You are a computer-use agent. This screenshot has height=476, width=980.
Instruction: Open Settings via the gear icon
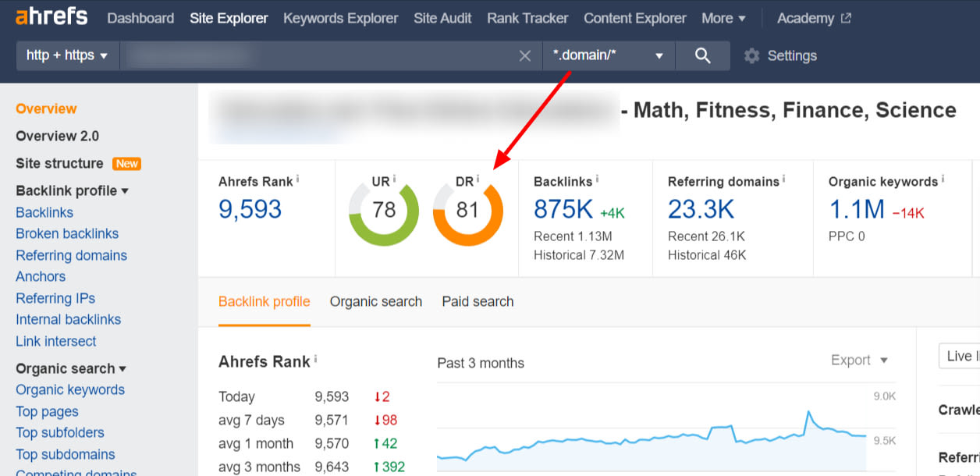coord(751,55)
